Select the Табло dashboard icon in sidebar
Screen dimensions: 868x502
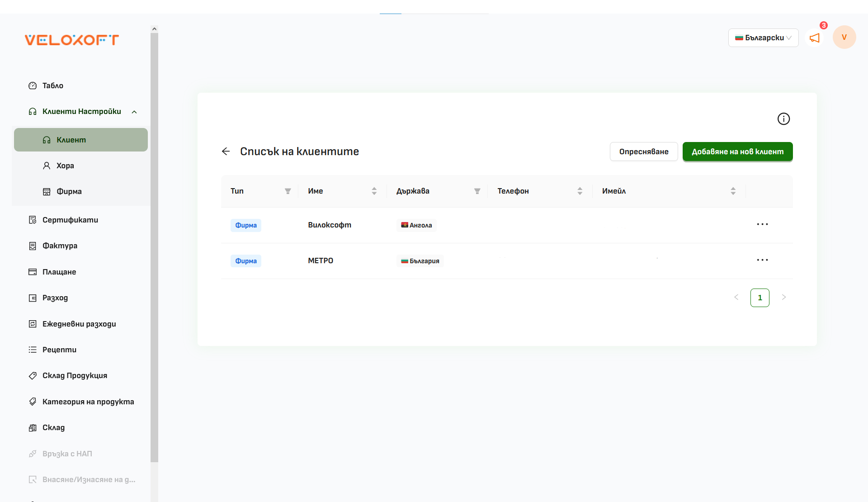pyautogui.click(x=32, y=85)
